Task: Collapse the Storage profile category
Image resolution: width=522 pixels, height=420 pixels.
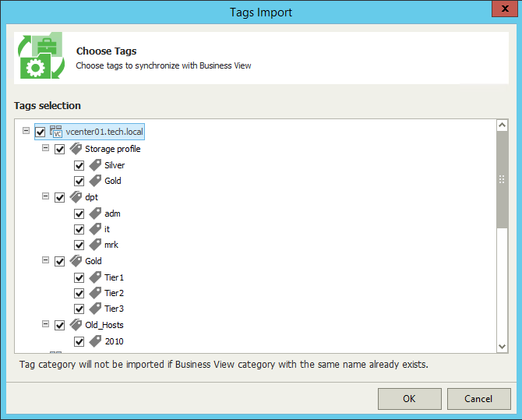Action: pyautogui.click(x=46, y=147)
